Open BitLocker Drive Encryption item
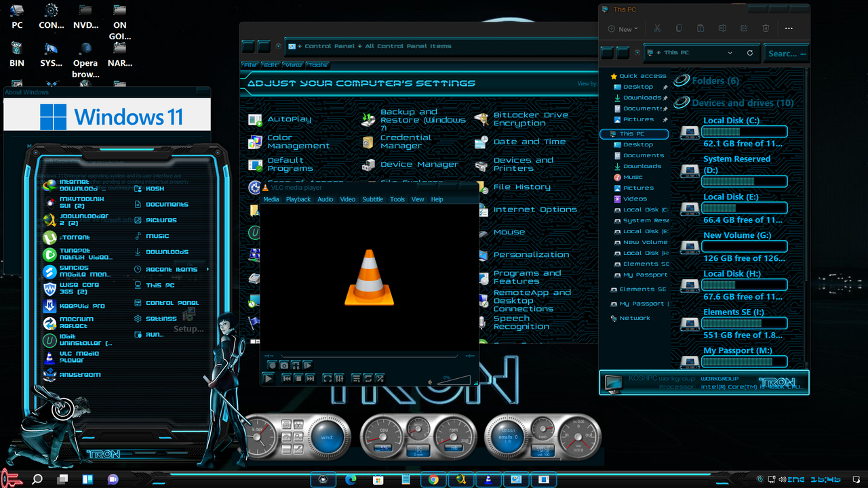 pyautogui.click(x=522, y=119)
